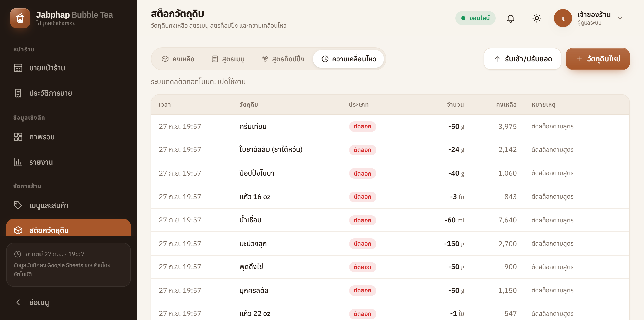Image resolution: width=644 pixels, height=320 pixels.
Task: Click the Google Sheets sync info card
Action: (68, 264)
